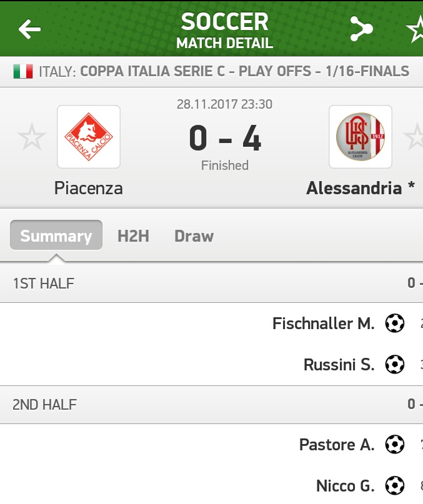The height and width of the screenshot is (504, 423).
Task: Tap the 0 - 4 final score
Action: [x=225, y=139]
